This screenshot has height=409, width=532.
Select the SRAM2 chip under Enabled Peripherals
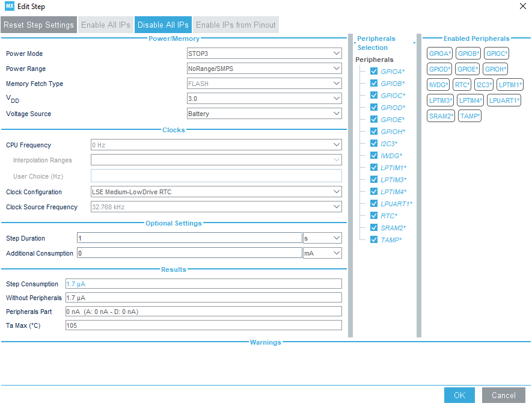(441, 115)
